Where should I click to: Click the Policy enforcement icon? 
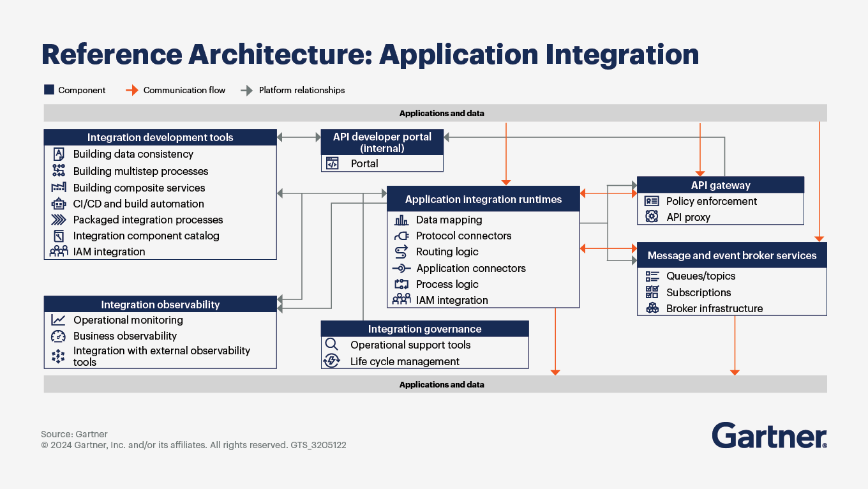(652, 201)
